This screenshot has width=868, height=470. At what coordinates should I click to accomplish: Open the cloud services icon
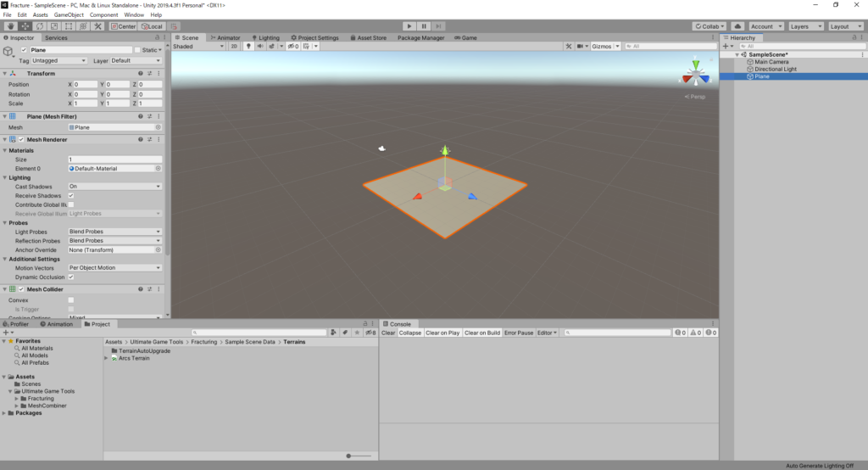tap(737, 26)
